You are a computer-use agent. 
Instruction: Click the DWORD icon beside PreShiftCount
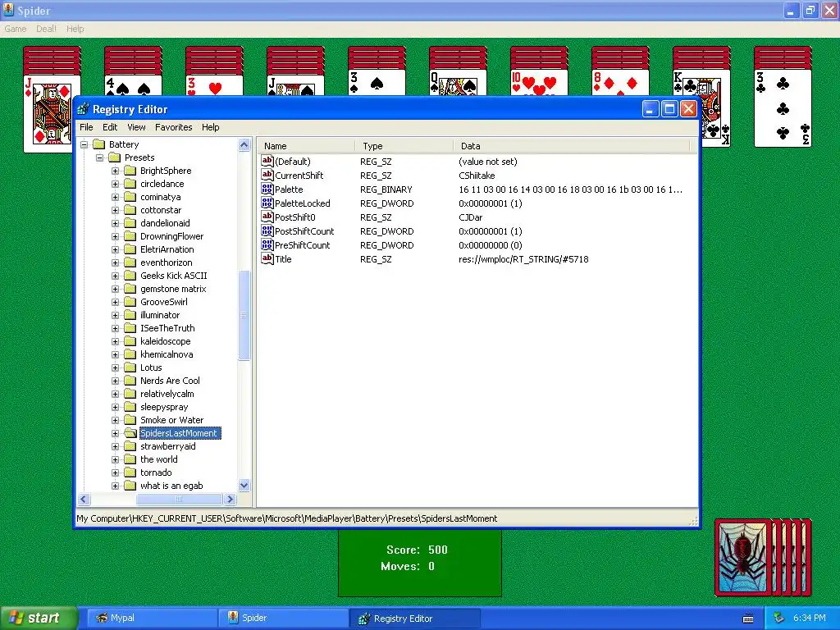267,244
